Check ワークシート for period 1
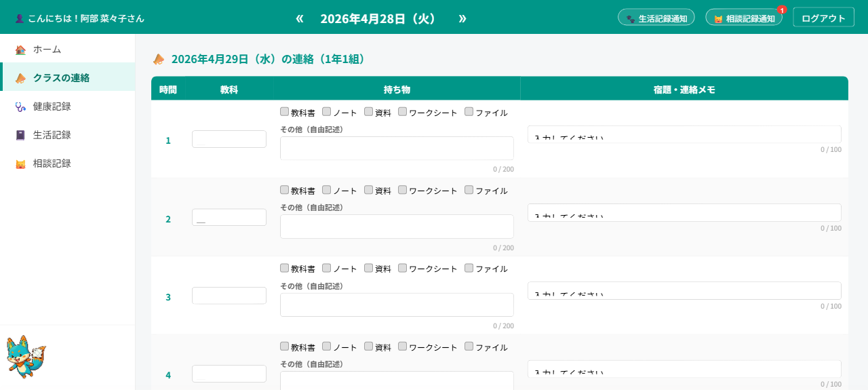 [x=403, y=112]
